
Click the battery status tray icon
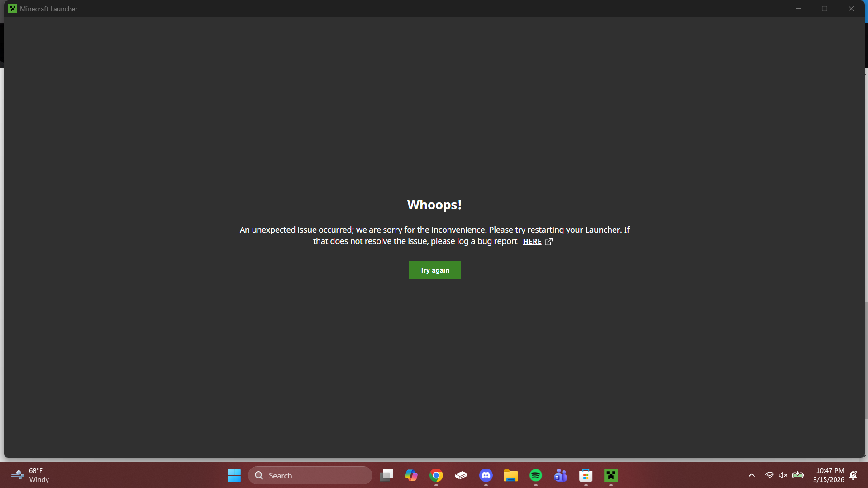[798, 475]
